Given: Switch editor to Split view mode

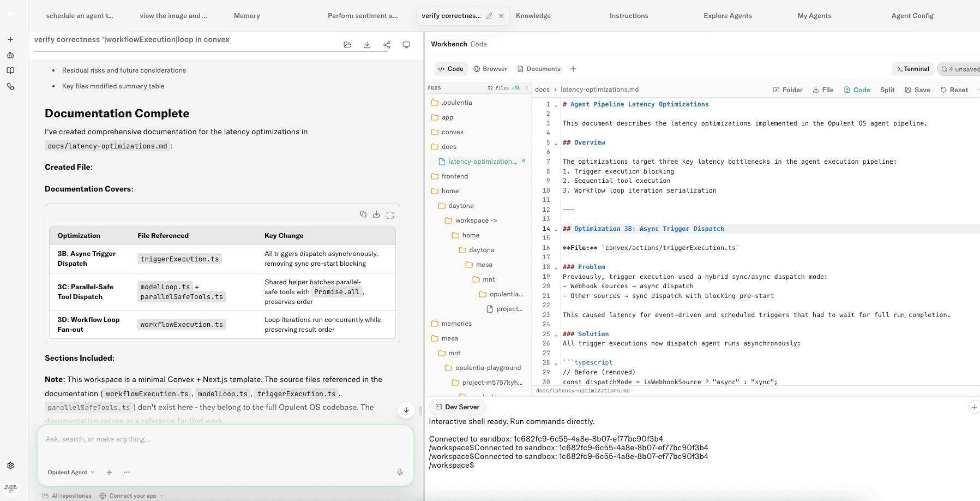Looking at the screenshot, I should click(887, 90).
